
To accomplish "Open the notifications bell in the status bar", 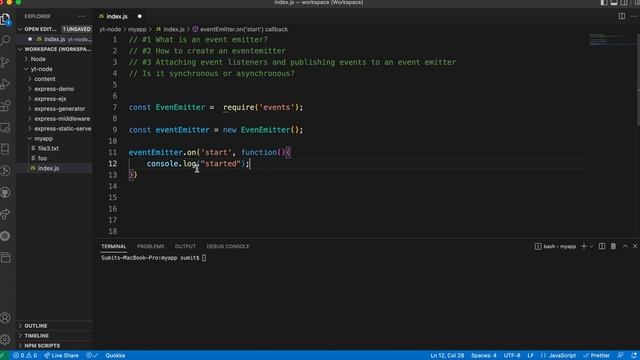I will tap(634, 356).
